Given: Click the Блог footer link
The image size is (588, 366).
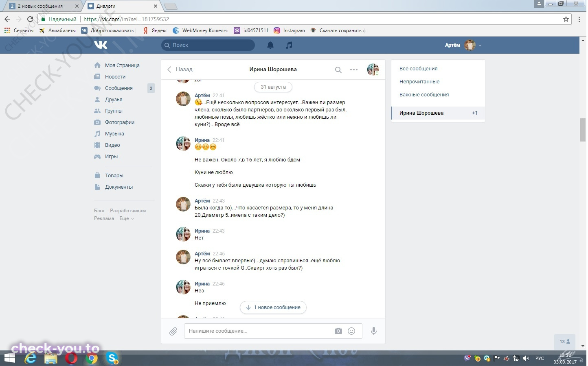Looking at the screenshot, I should point(99,211).
